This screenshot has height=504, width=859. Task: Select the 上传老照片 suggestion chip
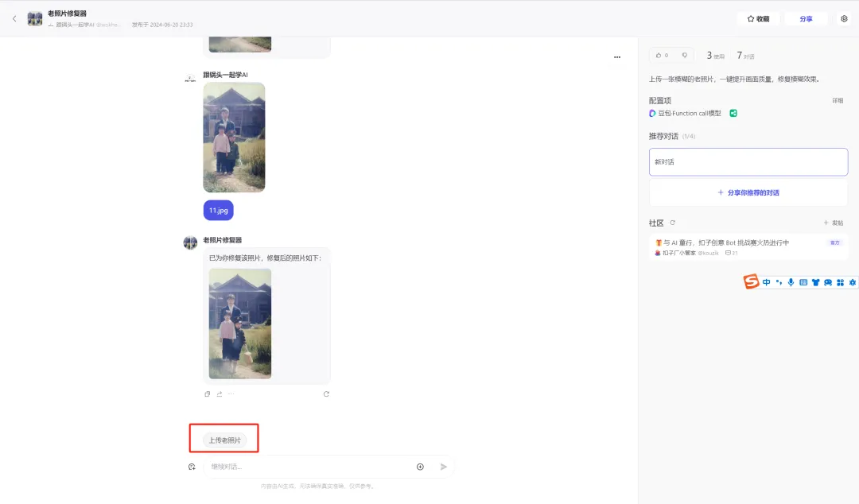point(224,440)
